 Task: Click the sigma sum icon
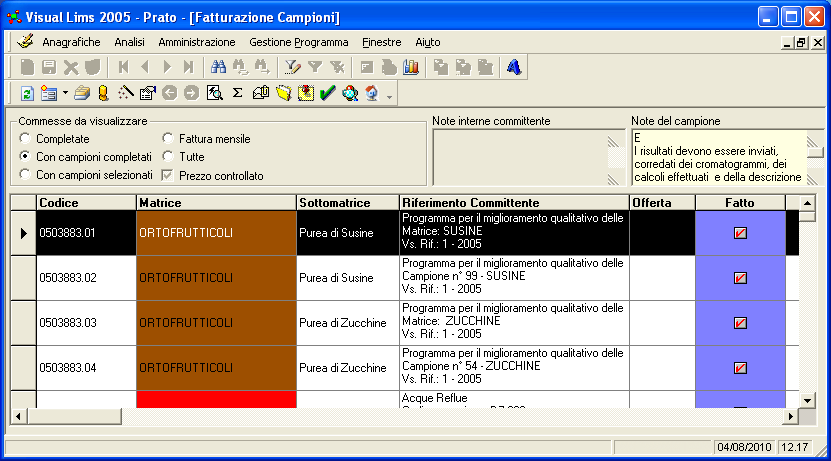tap(237, 93)
